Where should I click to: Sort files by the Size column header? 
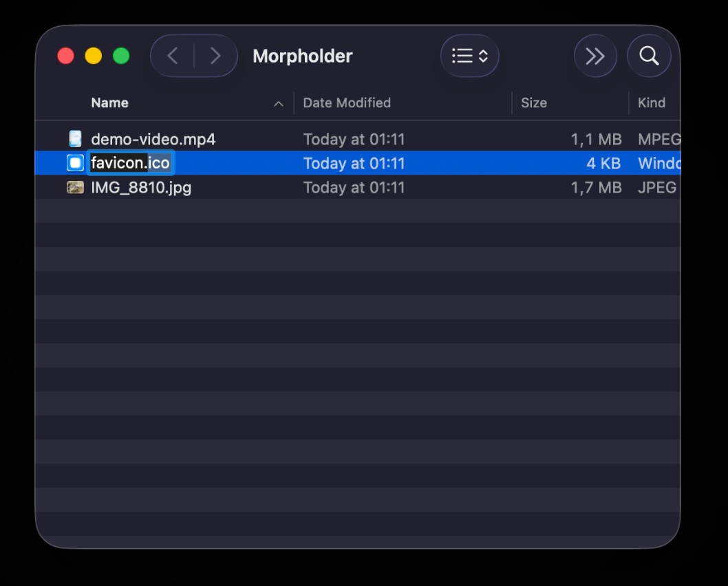[533, 102]
